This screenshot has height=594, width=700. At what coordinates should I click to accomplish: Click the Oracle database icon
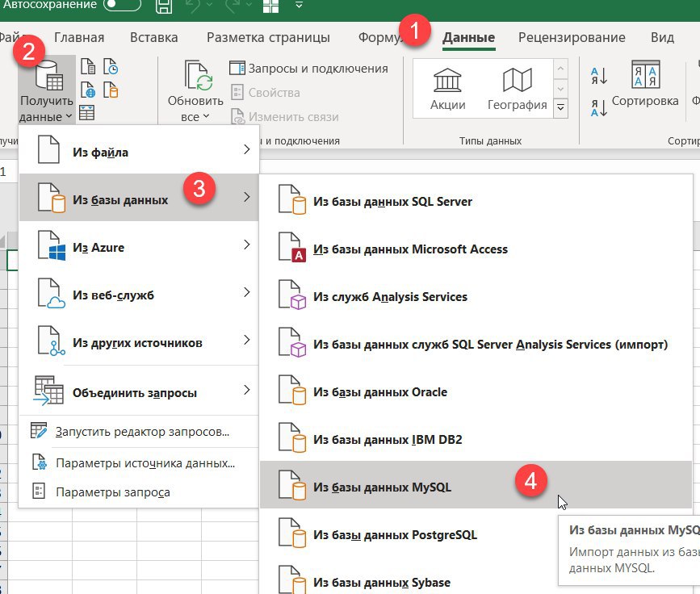[292, 390]
